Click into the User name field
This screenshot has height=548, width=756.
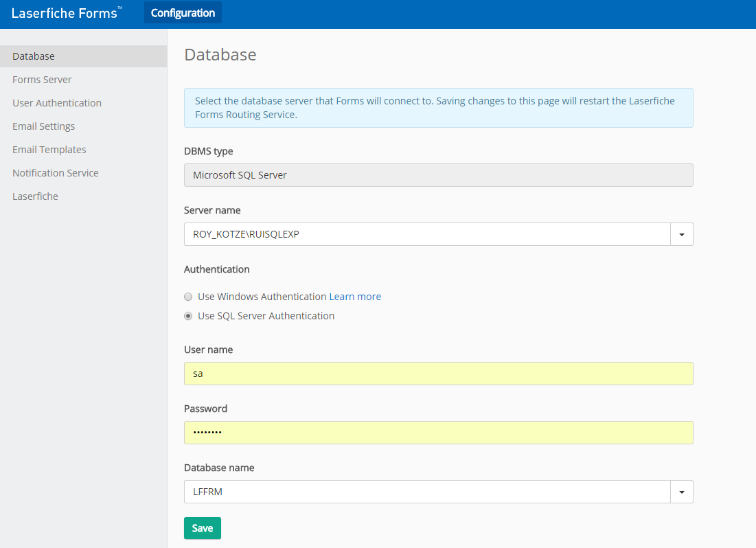tap(438, 374)
